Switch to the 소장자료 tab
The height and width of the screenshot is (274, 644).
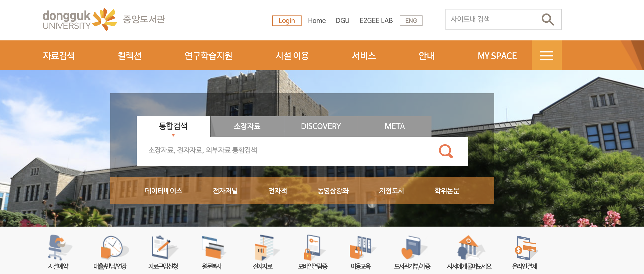tap(247, 126)
